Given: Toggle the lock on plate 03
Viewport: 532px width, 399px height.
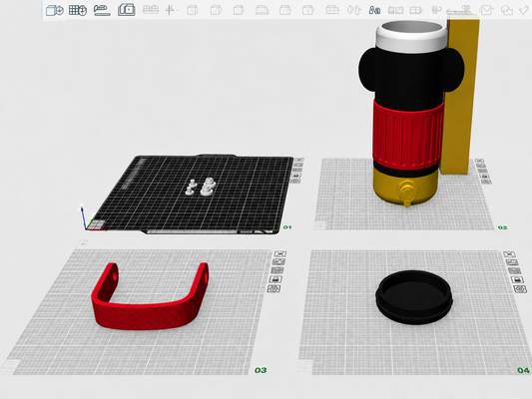Looking at the screenshot, I should tap(275, 279).
